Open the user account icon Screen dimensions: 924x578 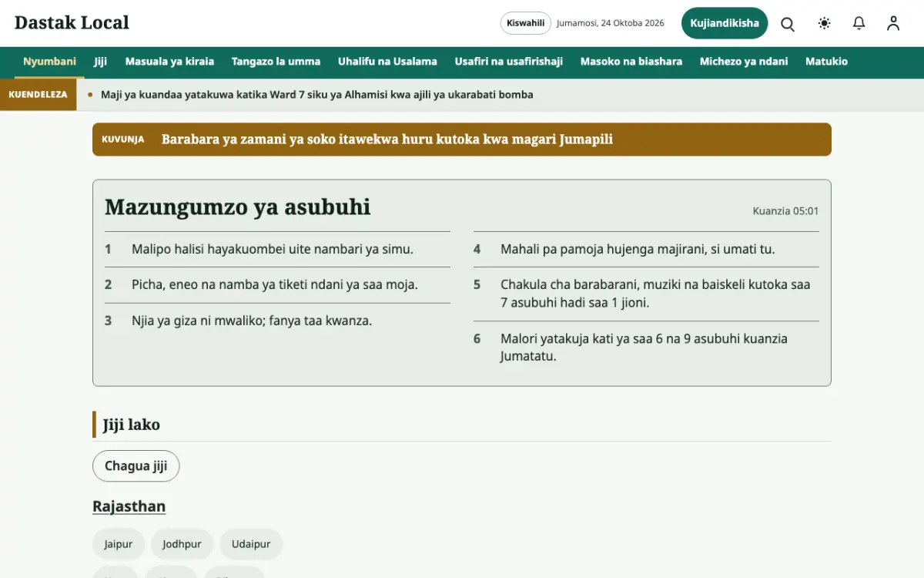(893, 24)
